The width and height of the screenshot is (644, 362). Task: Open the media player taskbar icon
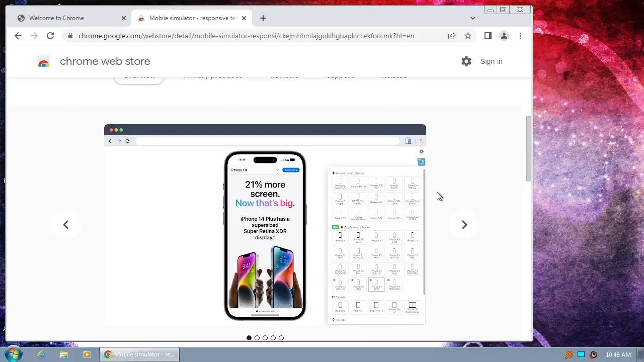point(87,354)
